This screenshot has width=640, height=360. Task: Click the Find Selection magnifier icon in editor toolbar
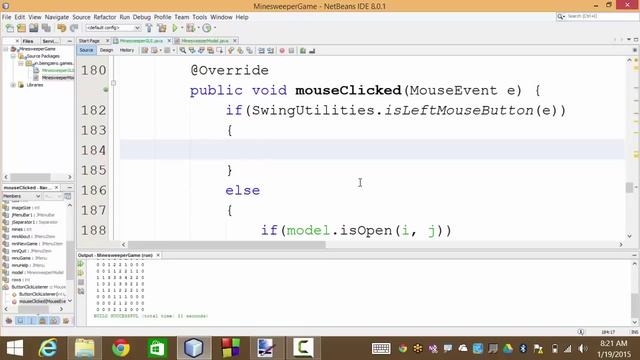click(x=182, y=51)
